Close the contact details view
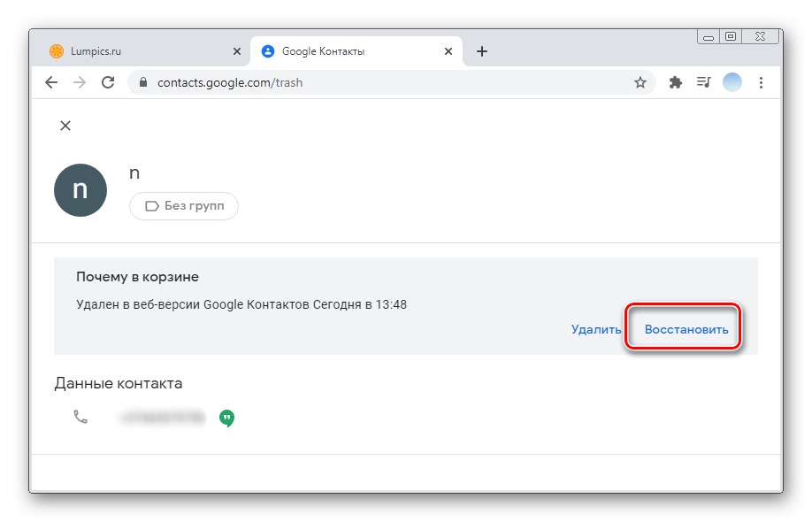The width and height of the screenshot is (812, 522). click(x=65, y=126)
